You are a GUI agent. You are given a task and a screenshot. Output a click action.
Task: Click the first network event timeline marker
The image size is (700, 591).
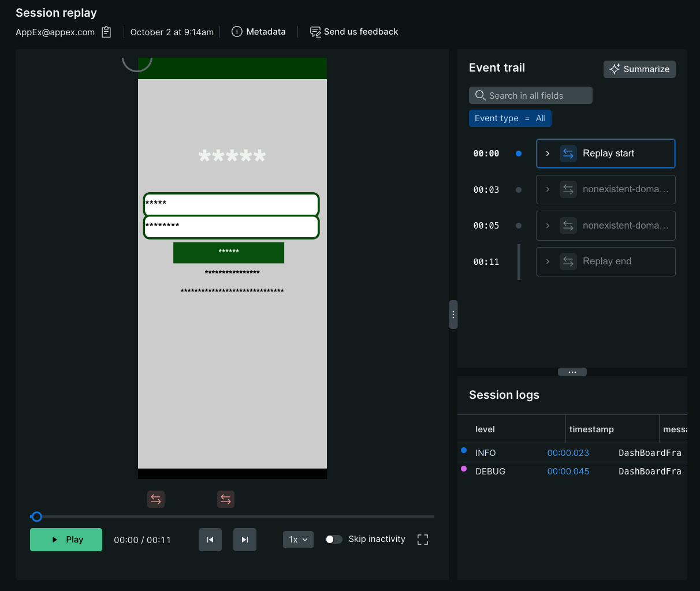[156, 499]
